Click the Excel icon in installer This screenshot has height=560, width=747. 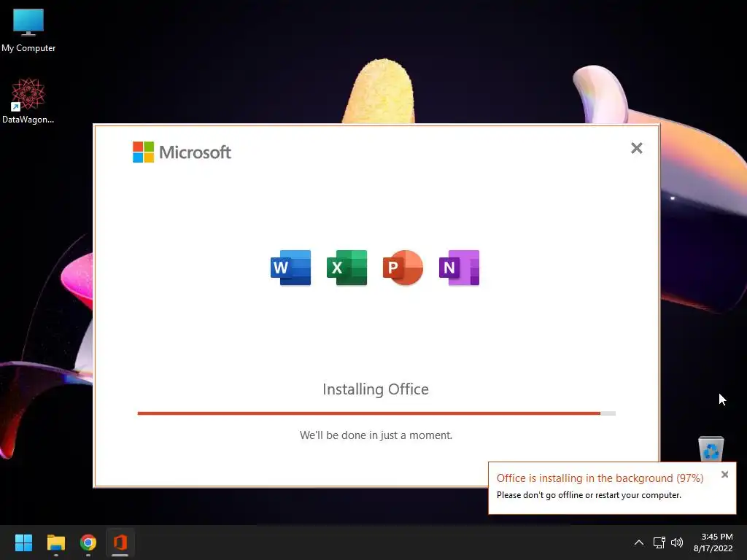347,268
